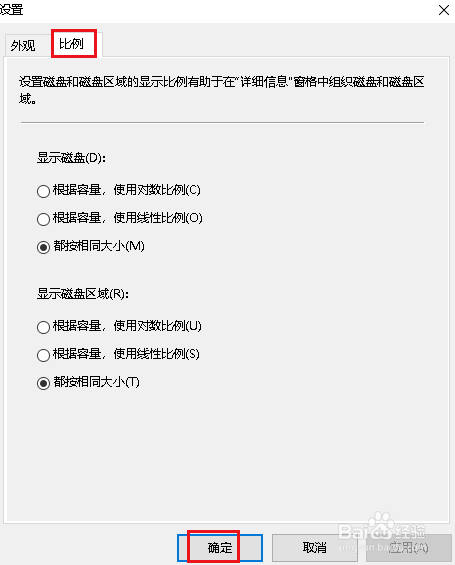Click the 设置 title bar text

(12, 10)
